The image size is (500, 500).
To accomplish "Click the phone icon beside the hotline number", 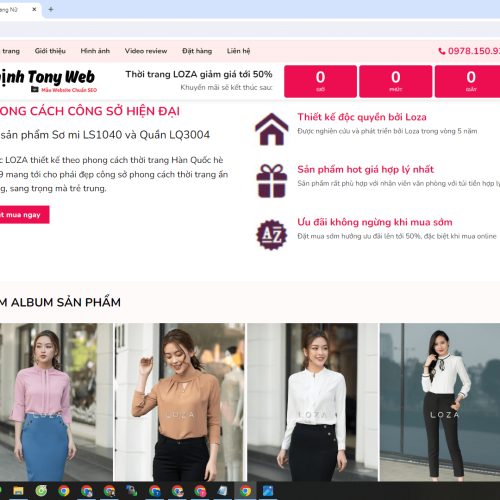I will 442,51.
